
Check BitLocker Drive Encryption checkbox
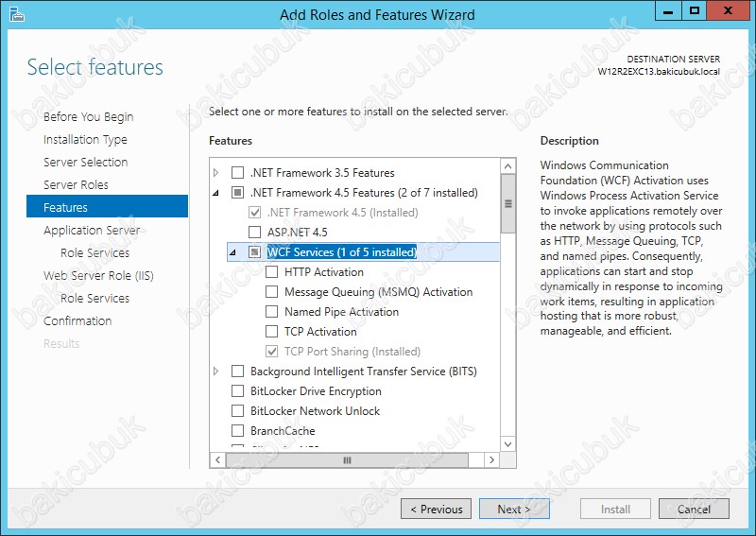click(x=238, y=390)
